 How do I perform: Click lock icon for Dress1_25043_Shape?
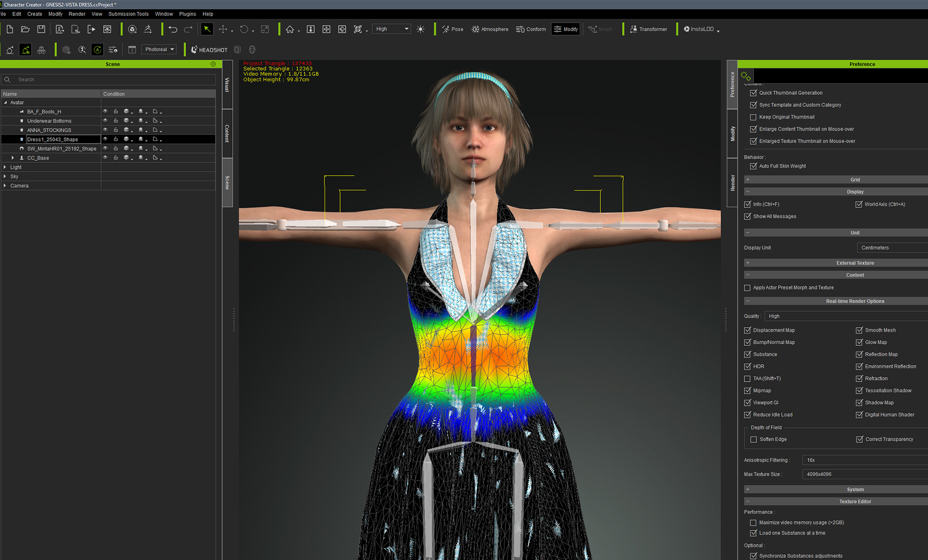[x=116, y=139]
